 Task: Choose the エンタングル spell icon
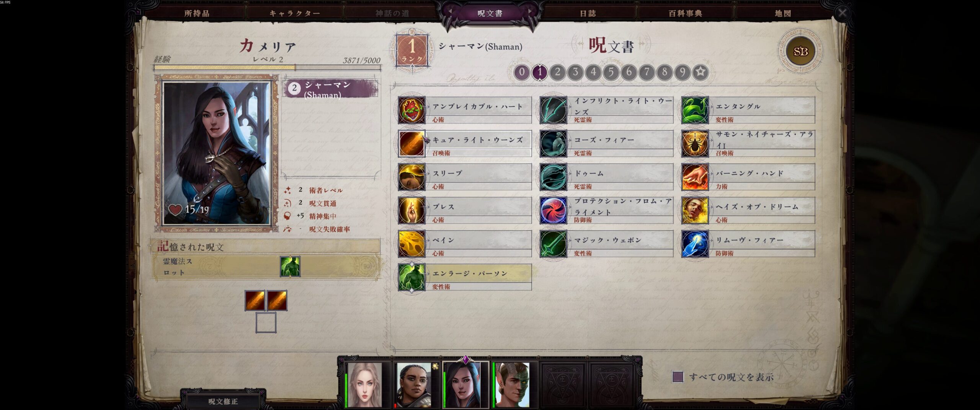click(695, 110)
